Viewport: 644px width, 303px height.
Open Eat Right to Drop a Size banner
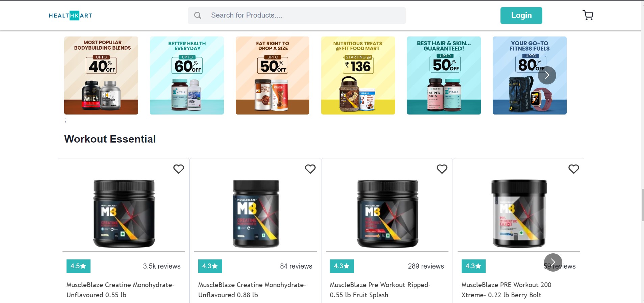[x=273, y=75]
